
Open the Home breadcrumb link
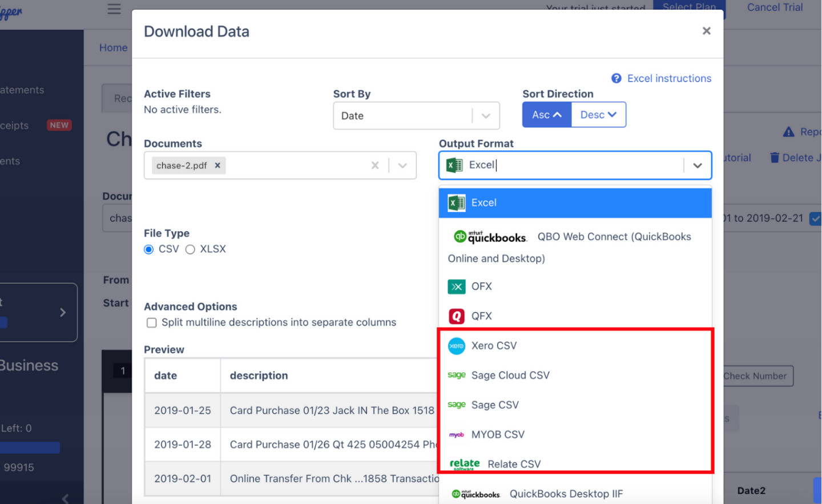tap(113, 48)
